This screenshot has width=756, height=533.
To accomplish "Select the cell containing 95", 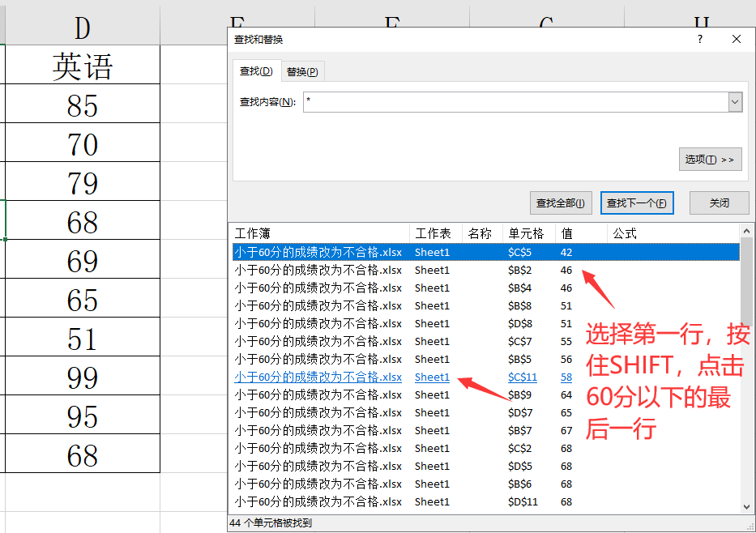I will coord(83,415).
